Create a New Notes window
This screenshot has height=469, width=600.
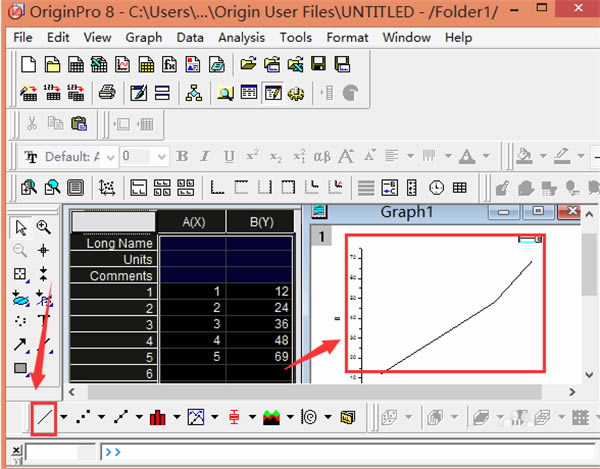coord(217,64)
